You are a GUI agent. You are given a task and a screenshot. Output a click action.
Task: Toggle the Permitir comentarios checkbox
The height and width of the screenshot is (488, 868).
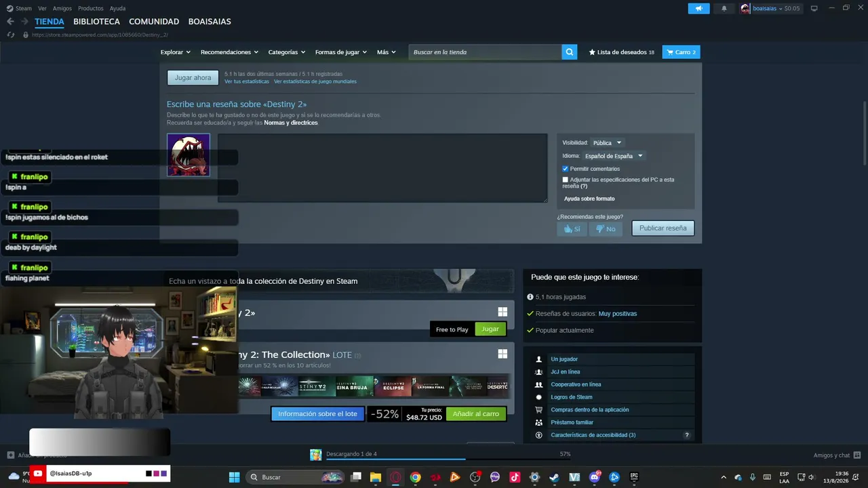click(x=566, y=169)
